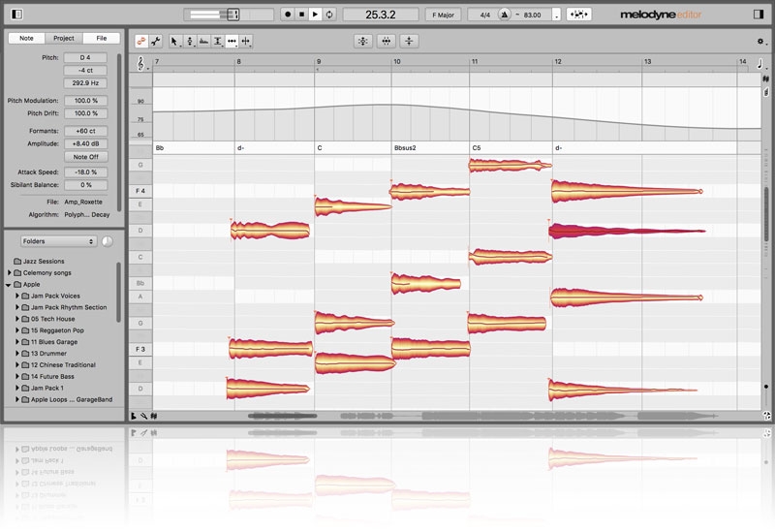This screenshot has width=775, height=532.
Task: Click the F Major key button
Action: click(444, 15)
